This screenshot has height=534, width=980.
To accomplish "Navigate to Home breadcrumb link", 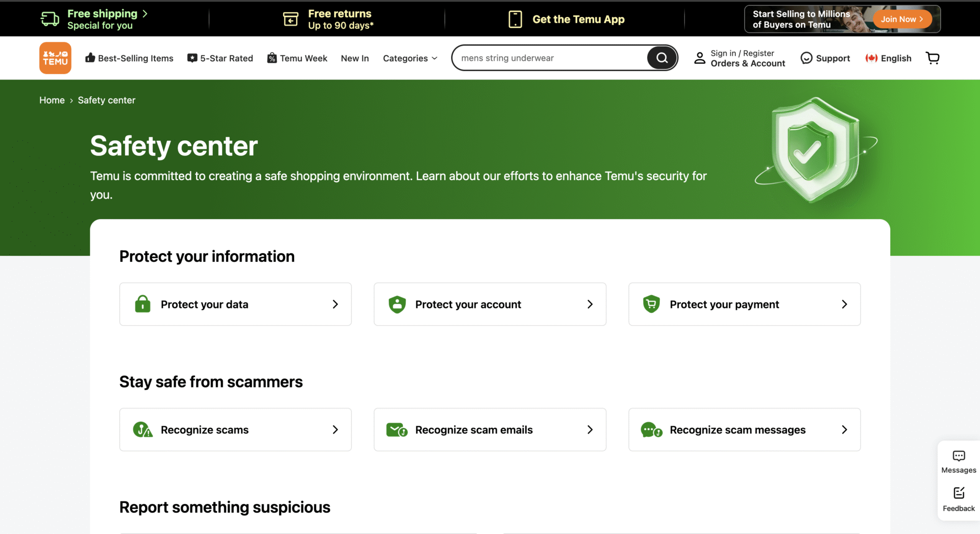I will click(x=52, y=101).
